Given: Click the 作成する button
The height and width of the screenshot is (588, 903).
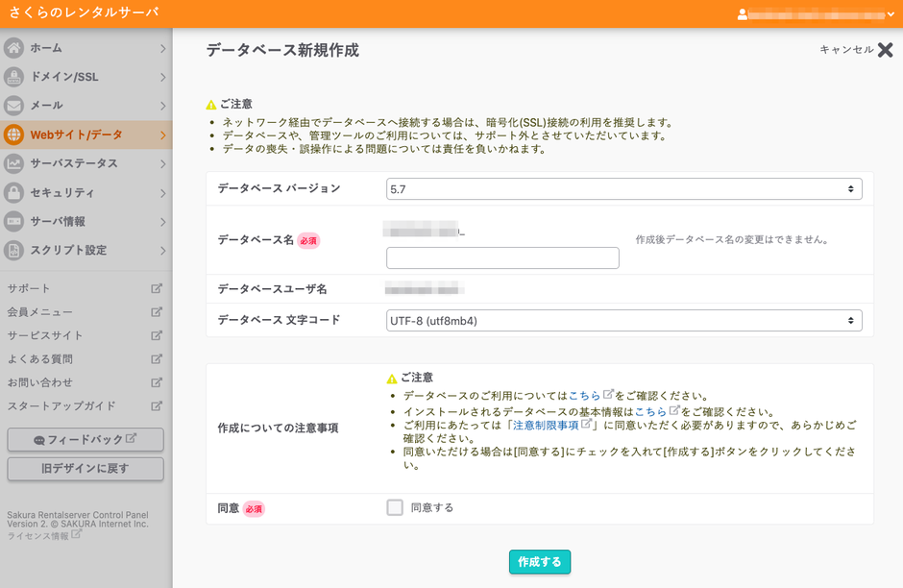Looking at the screenshot, I should [539, 562].
